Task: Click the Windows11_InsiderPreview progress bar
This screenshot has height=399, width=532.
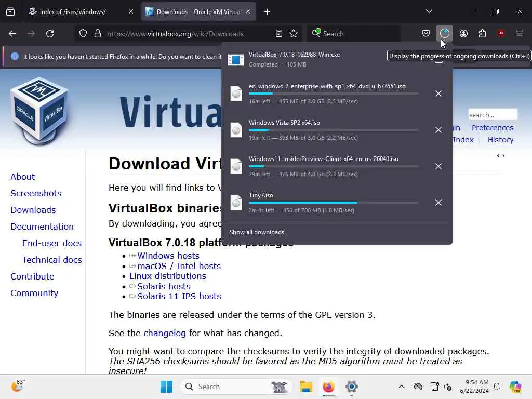Action: [x=334, y=166]
